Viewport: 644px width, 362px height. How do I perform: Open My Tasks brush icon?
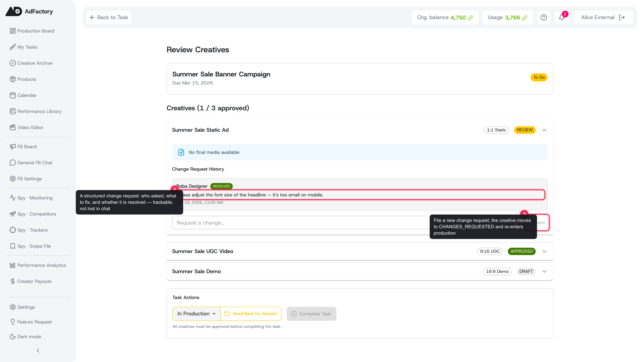(x=13, y=47)
